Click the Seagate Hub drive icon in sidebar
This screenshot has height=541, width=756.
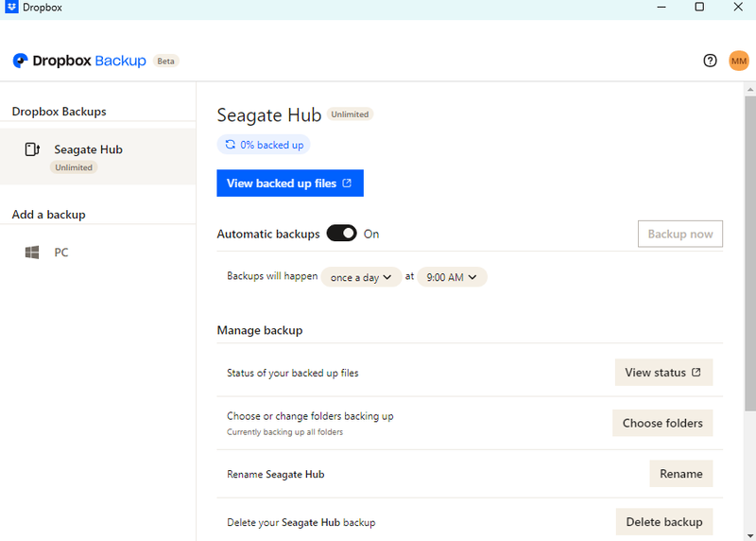pyautogui.click(x=32, y=149)
